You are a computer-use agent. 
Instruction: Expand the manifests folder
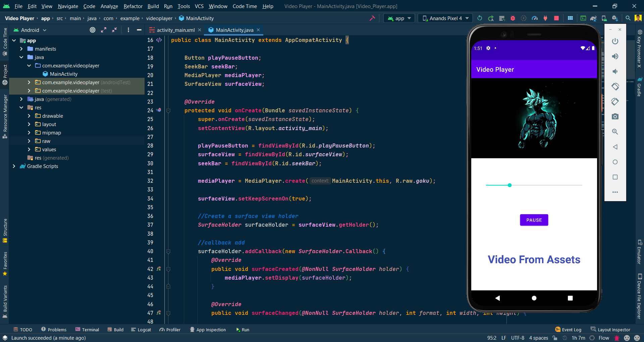[21, 49]
